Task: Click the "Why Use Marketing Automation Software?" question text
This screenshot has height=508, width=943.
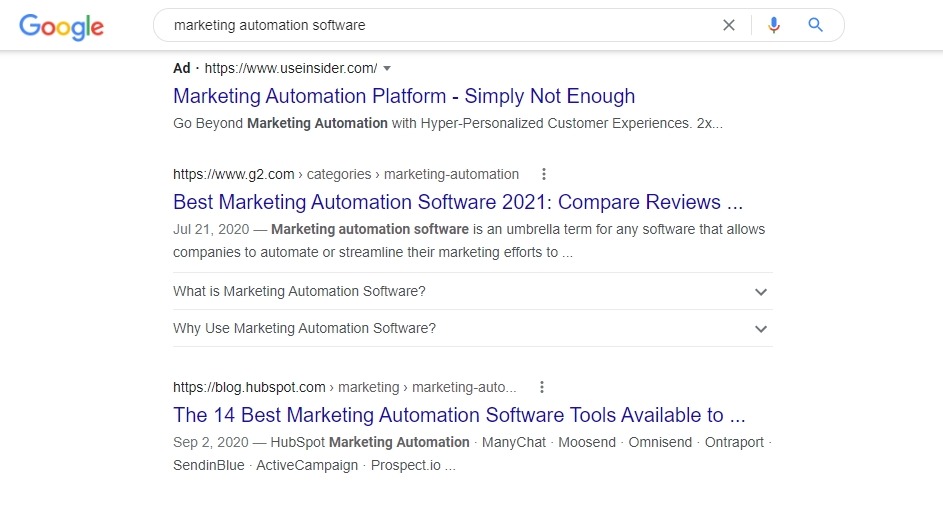Action: pos(304,328)
